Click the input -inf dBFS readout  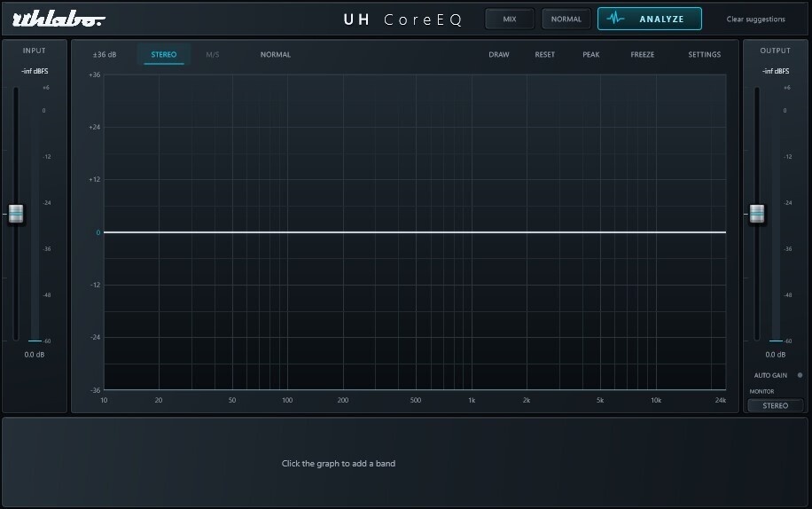(x=35, y=71)
